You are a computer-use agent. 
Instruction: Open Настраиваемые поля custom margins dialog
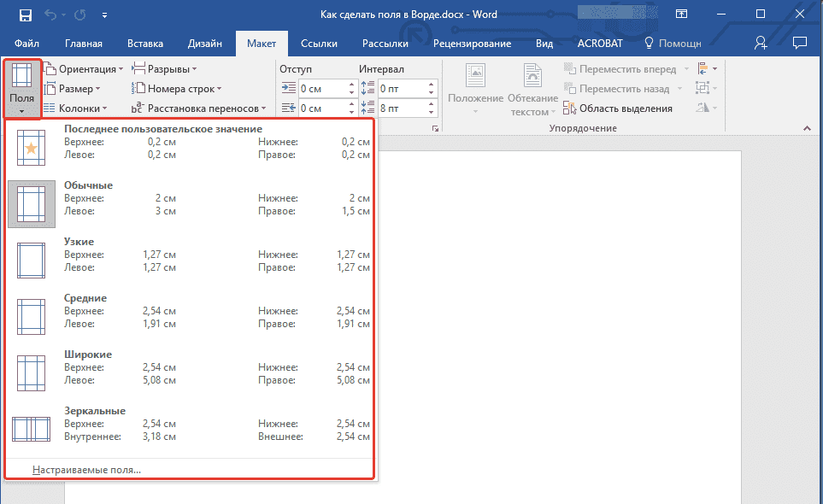(x=86, y=470)
